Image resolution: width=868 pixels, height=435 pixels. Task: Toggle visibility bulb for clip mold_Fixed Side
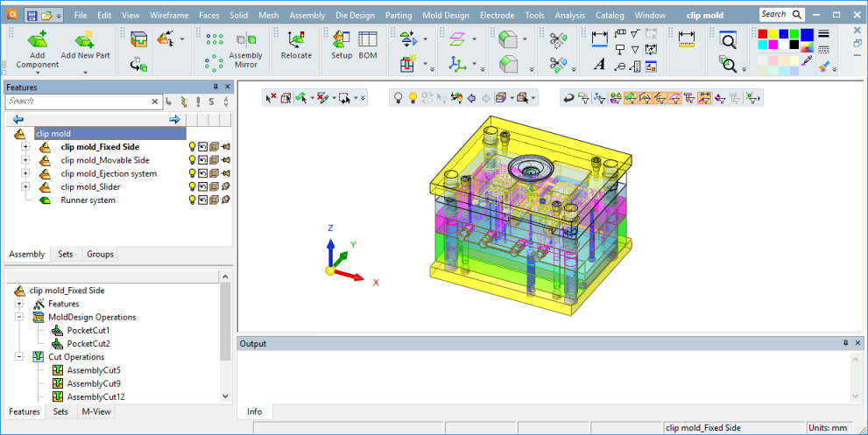click(x=192, y=147)
